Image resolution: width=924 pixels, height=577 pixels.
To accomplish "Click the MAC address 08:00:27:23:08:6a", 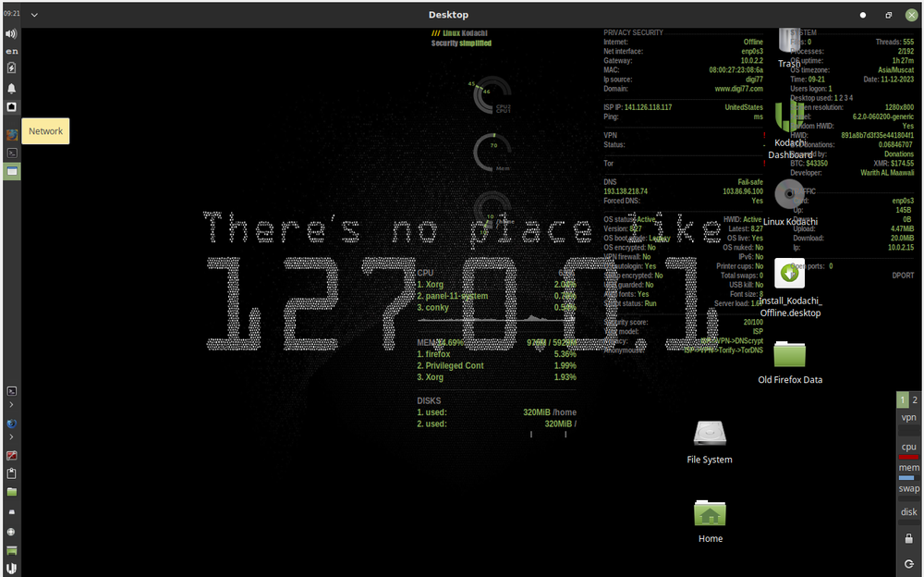I will click(736, 69).
